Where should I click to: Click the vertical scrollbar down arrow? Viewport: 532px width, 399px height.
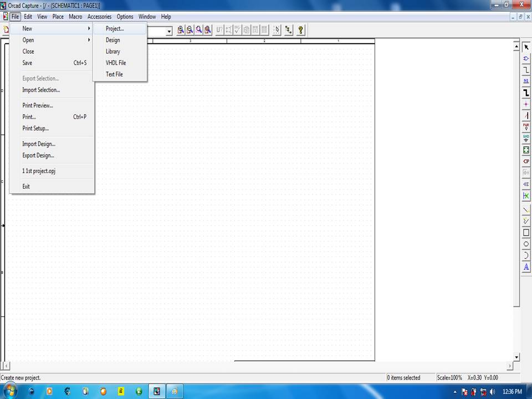(516, 357)
